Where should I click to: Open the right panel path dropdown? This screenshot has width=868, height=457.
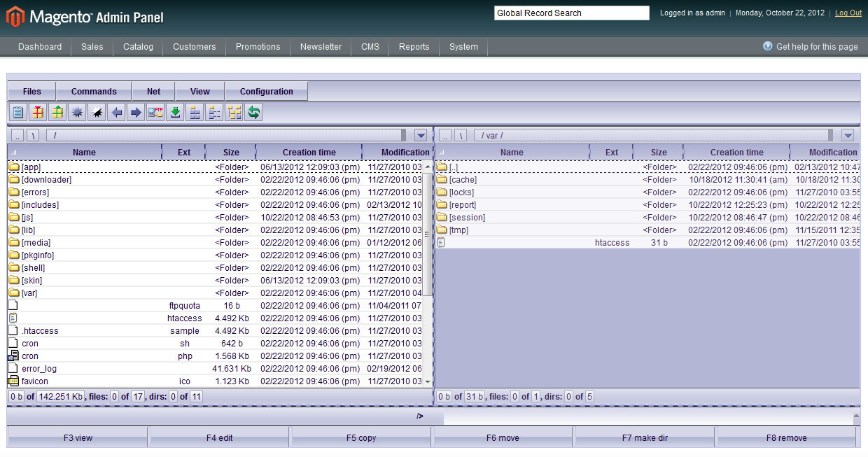[848, 135]
